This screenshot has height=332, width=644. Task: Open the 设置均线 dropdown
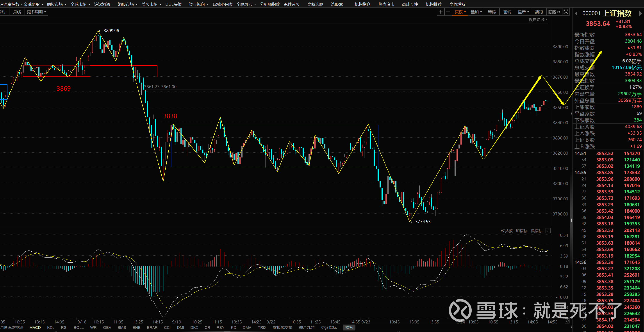[538, 19]
